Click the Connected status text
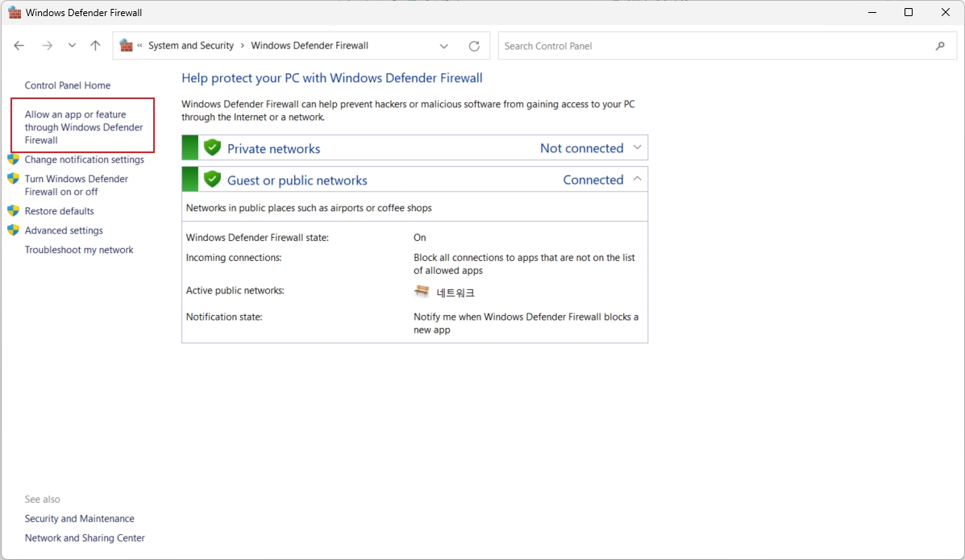 point(593,180)
